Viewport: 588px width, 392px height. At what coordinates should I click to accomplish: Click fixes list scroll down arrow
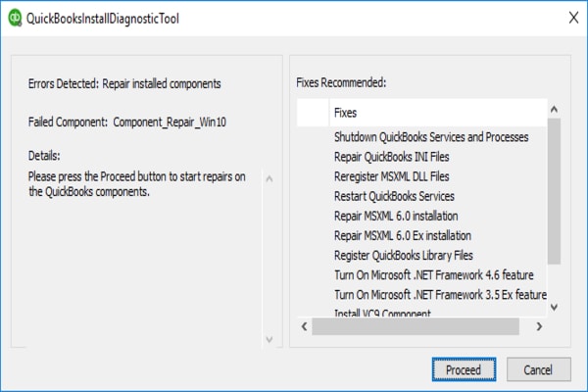point(554,307)
